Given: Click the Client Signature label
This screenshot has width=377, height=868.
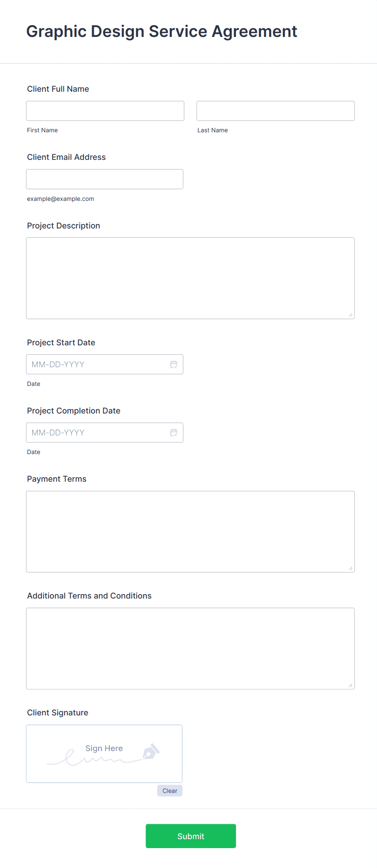Looking at the screenshot, I should 58,713.
